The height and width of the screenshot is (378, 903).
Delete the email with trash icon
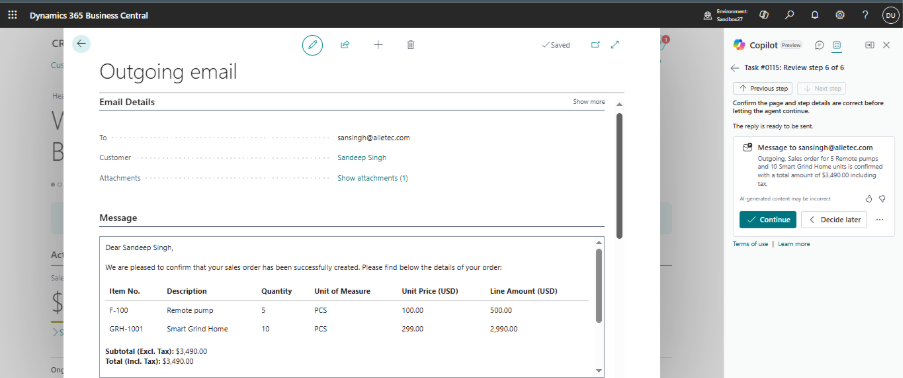(x=411, y=45)
